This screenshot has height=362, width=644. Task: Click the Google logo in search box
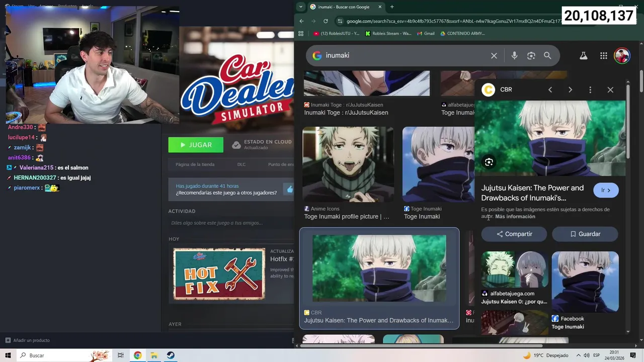point(317,55)
